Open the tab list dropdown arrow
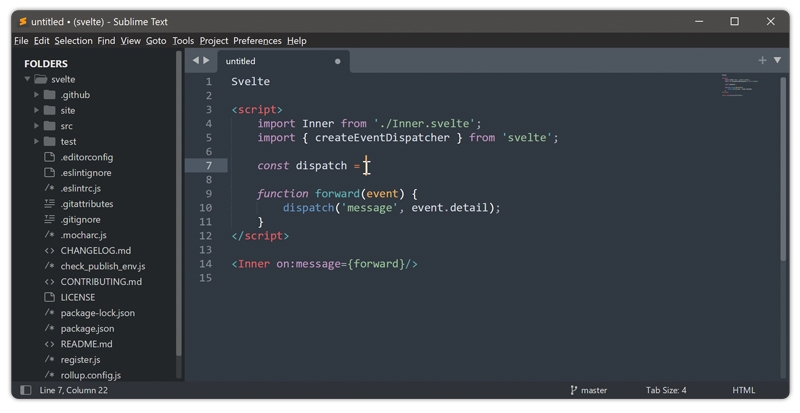 pyautogui.click(x=778, y=61)
